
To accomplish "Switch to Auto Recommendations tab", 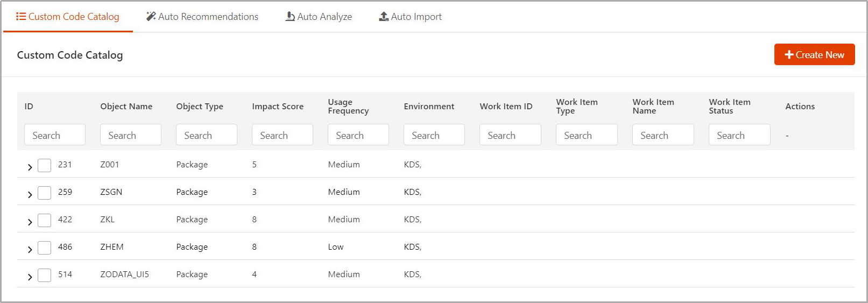I will tap(202, 17).
